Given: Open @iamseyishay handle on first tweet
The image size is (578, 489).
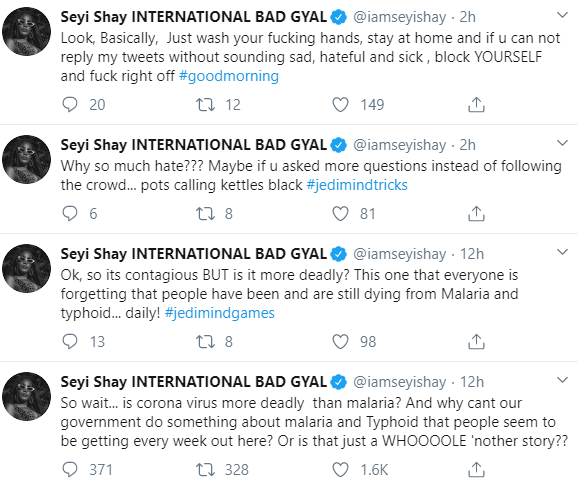Looking at the screenshot, I should pyautogui.click(x=400, y=17).
